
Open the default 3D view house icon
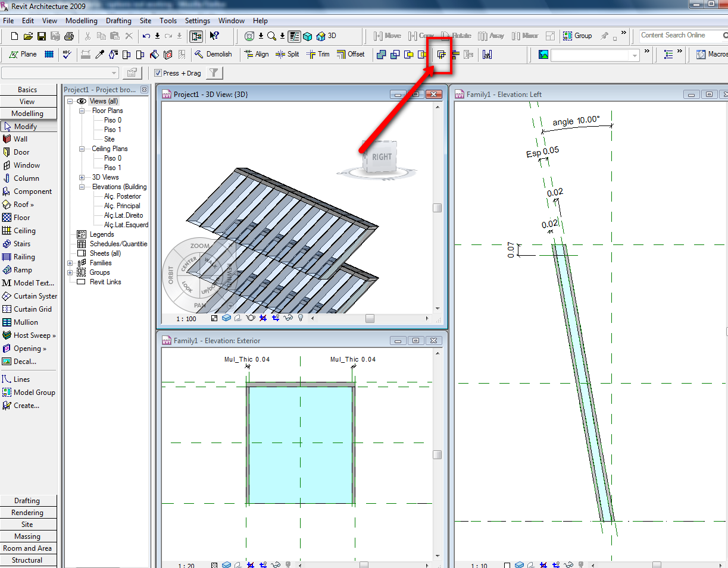321,36
